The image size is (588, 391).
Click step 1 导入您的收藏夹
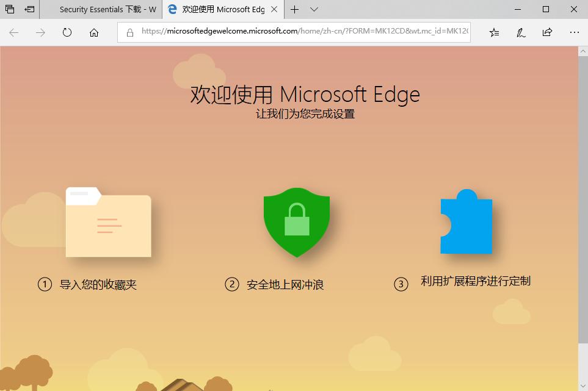tap(92, 282)
